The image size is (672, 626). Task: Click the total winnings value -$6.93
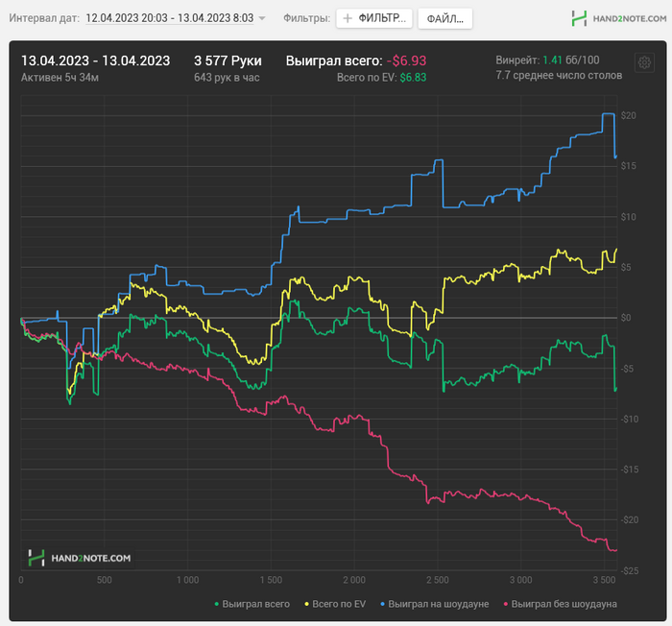[x=406, y=60]
